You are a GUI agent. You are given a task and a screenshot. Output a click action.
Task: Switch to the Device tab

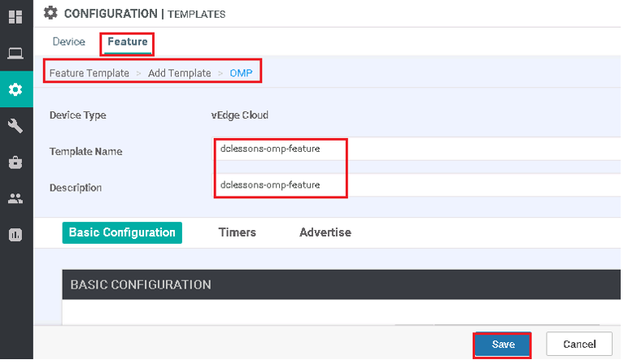pyautogui.click(x=69, y=41)
